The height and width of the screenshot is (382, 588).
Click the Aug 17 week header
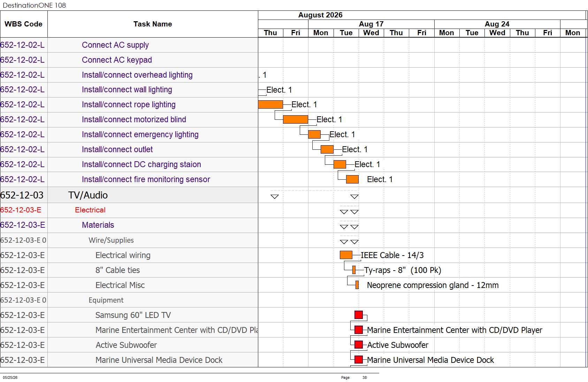click(x=371, y=24)
